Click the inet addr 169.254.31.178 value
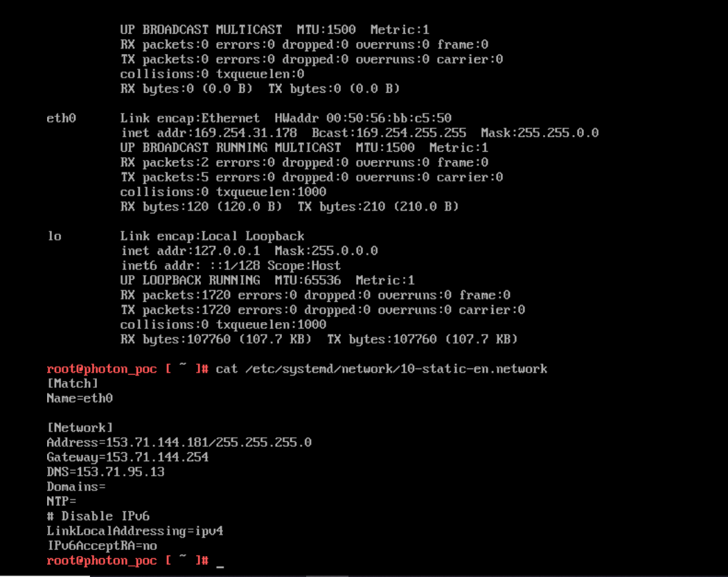The width and height of the screenshot is (728, 577). point(209,133)
